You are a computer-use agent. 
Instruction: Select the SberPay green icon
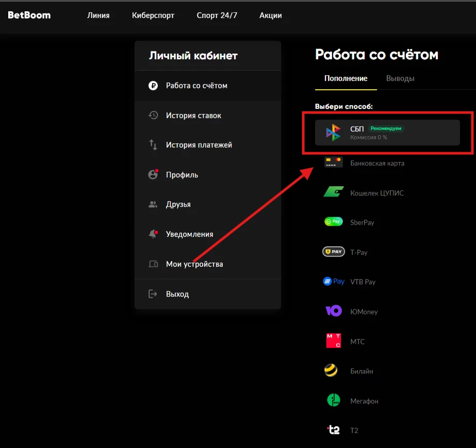(333, 222)
